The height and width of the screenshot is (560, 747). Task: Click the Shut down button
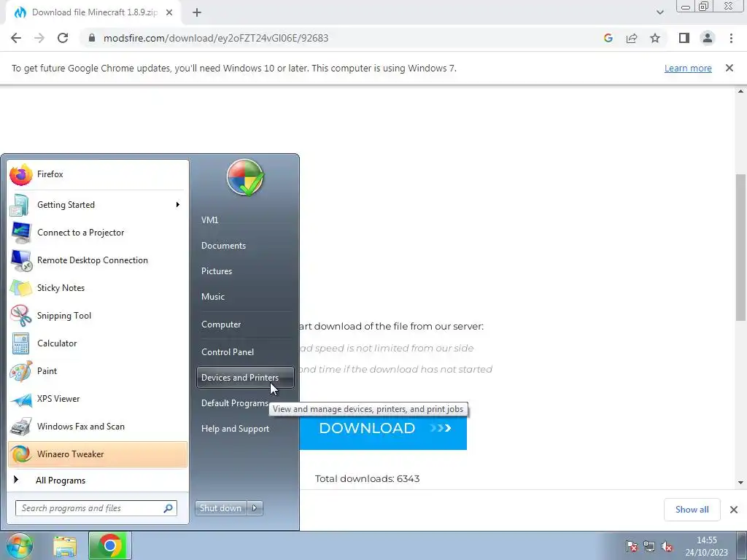point(221,508)
